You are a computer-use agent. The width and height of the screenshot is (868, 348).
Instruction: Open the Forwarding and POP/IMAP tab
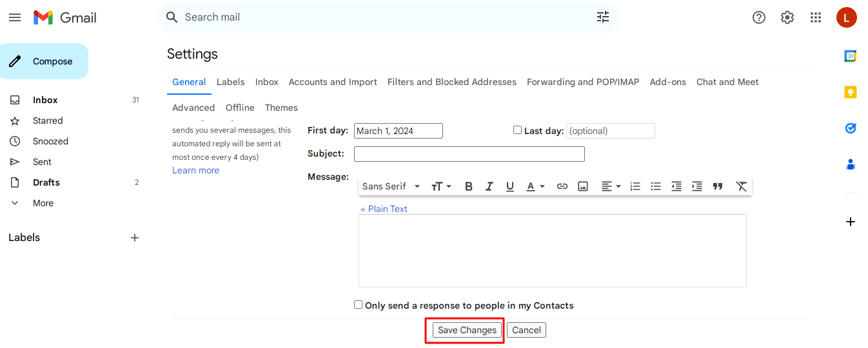coord(583,82)
